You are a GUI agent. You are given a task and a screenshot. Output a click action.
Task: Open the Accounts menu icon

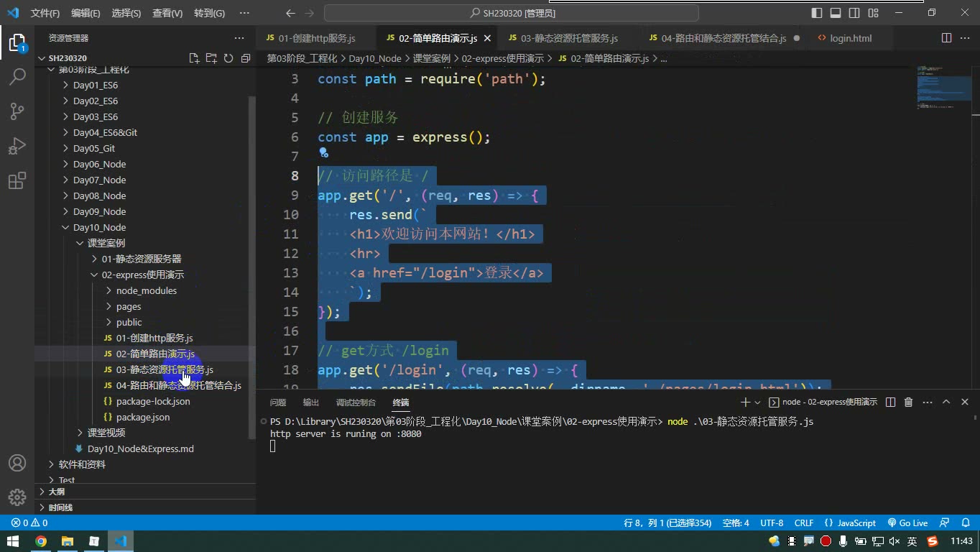coord(17,463)
